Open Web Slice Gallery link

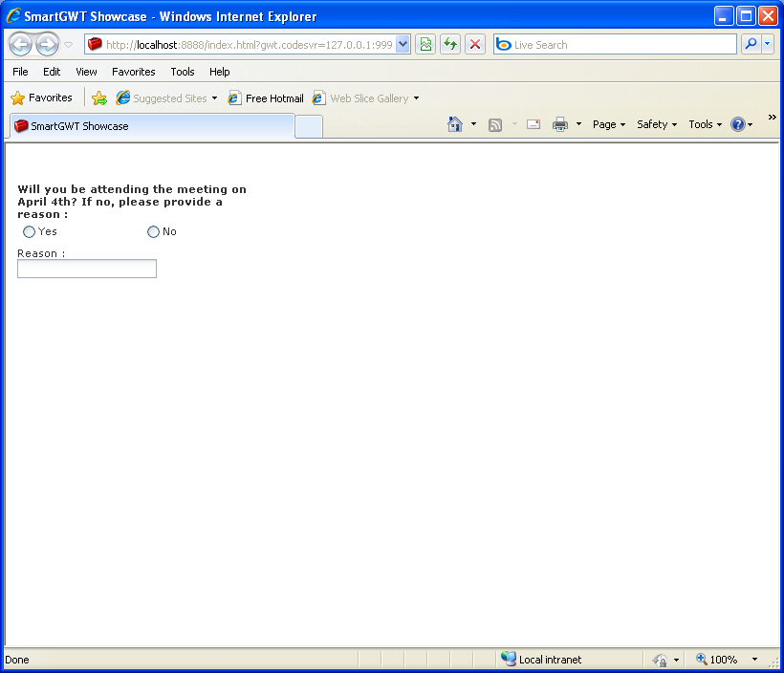pyautogui.click(x=360, y=98)
